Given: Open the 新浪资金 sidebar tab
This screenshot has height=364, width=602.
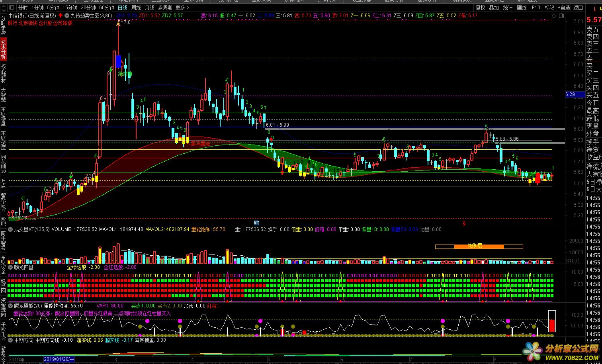Looking at the screenshot, I should (4, 354).
